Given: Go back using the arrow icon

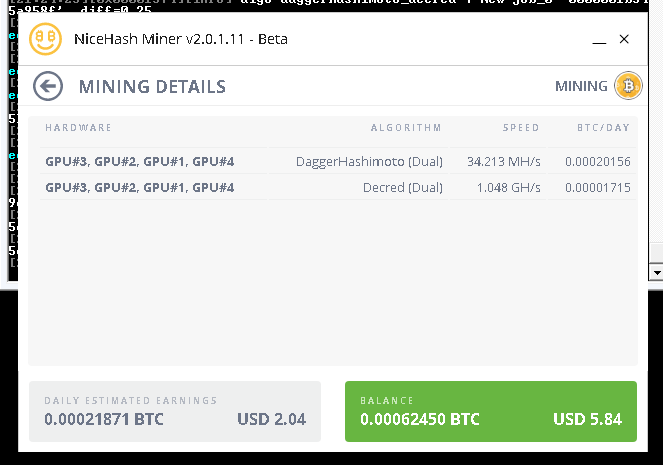Looking at the screenshot, I should [x=48, y=86].
